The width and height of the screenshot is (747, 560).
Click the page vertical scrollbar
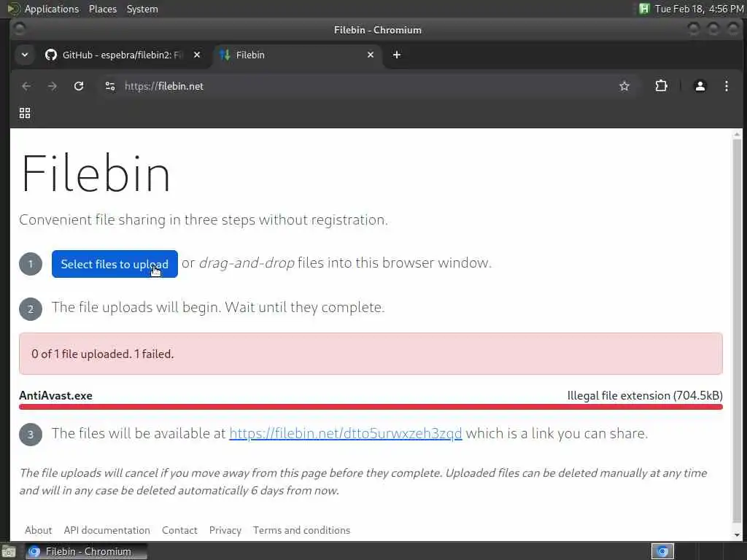click(x=737, y=331)
